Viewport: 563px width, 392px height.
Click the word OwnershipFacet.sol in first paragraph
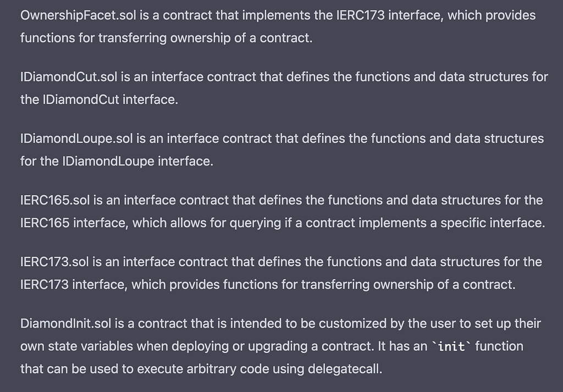click(78, 15)
